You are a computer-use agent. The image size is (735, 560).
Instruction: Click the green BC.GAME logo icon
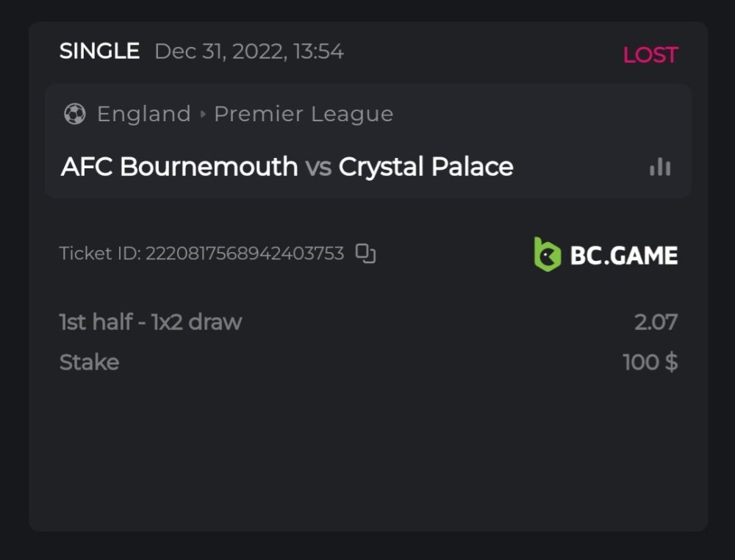point(547,254)
